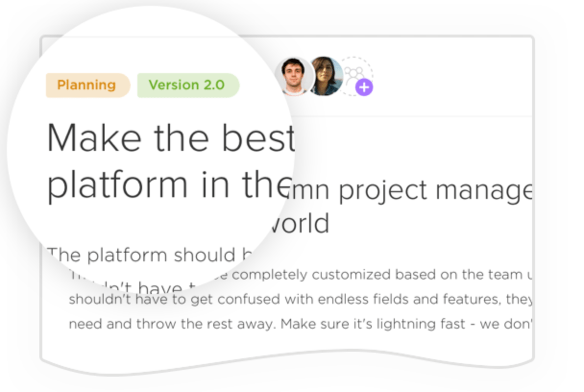Deselect the orange Planning label

(x=87, y=85)
